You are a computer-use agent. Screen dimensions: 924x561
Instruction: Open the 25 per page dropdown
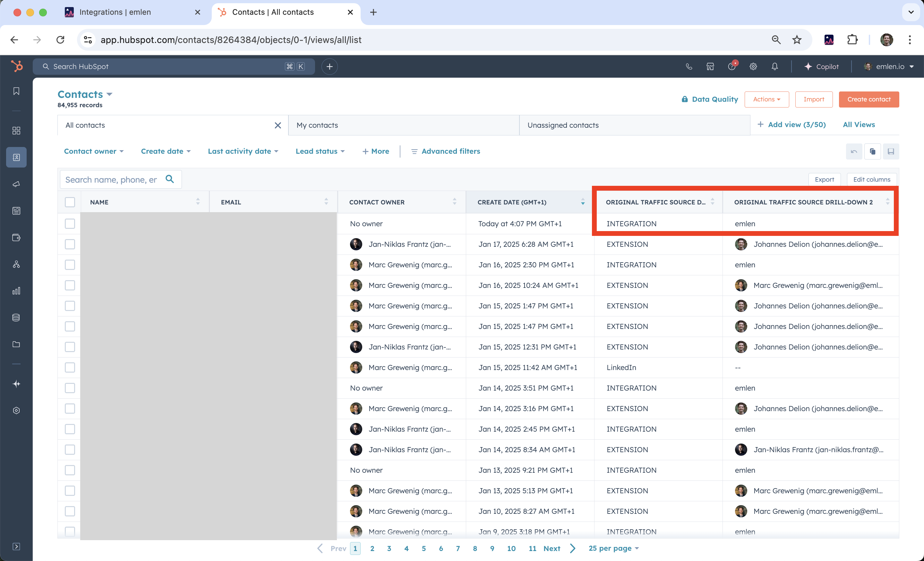tap(613, 548)
